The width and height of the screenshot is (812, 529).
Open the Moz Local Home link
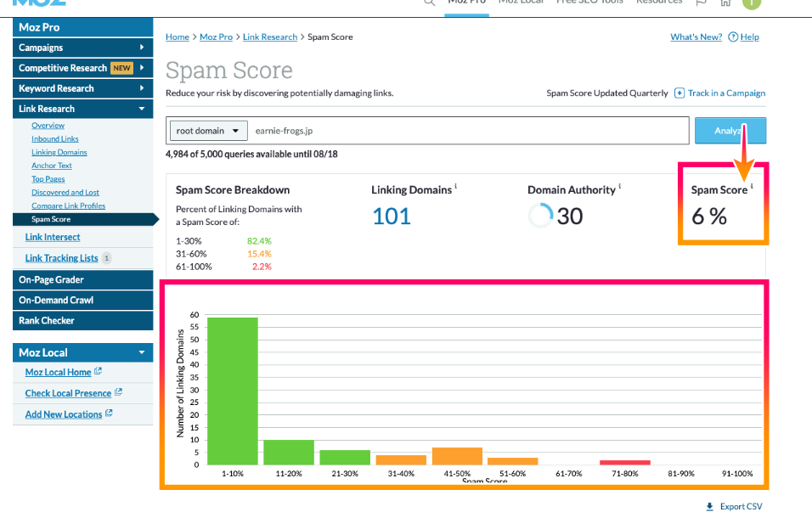[58, 372]
